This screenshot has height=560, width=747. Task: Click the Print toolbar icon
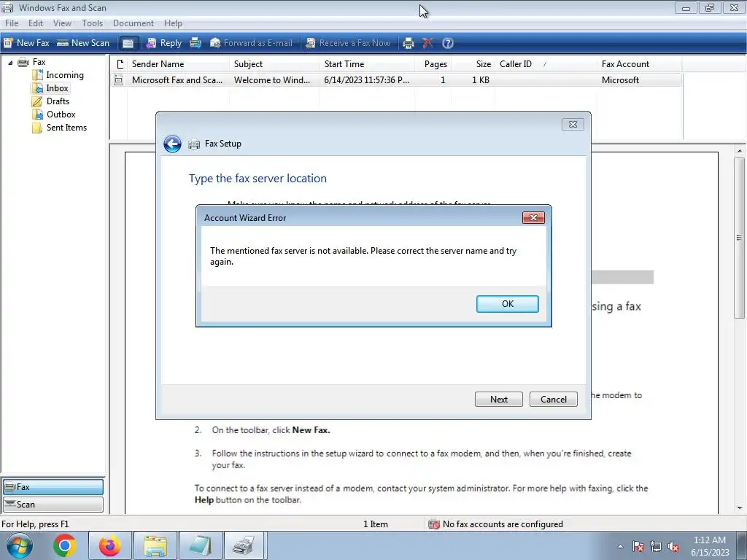[x=409, y=43]
